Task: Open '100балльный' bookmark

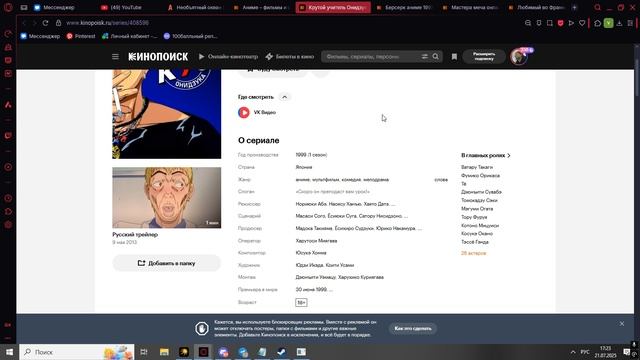Action: (190, 36)
